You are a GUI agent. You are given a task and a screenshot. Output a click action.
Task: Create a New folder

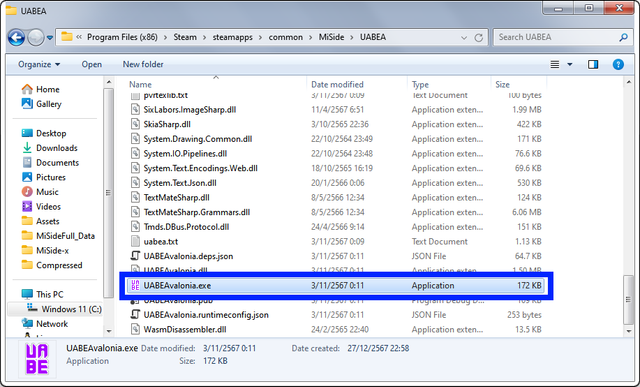(x=143, y=64)
